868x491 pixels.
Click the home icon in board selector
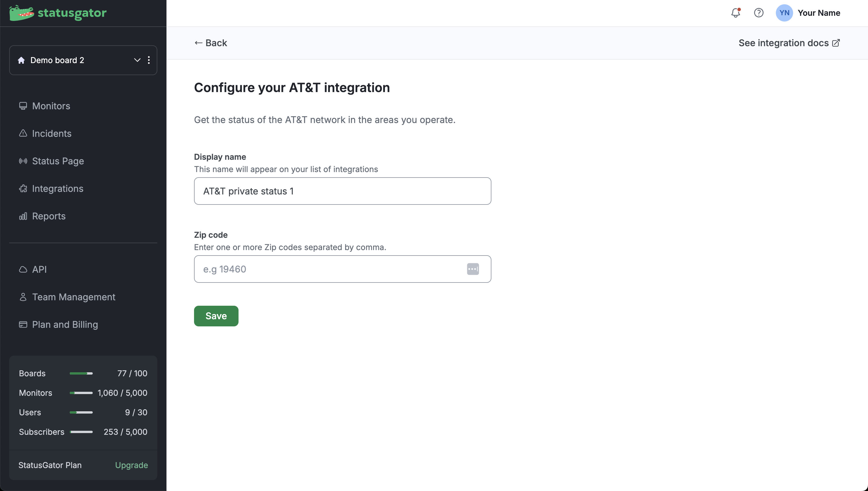21,60
